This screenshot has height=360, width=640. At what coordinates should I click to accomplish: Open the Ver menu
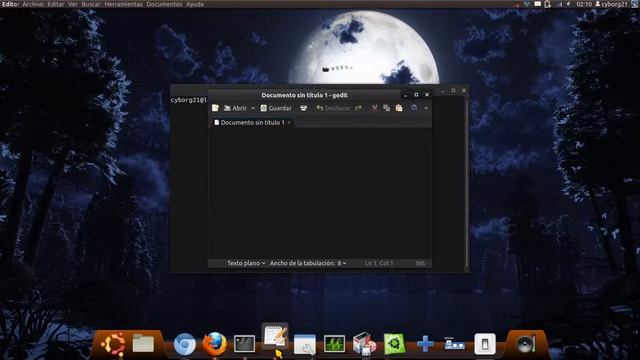point(73,4)
